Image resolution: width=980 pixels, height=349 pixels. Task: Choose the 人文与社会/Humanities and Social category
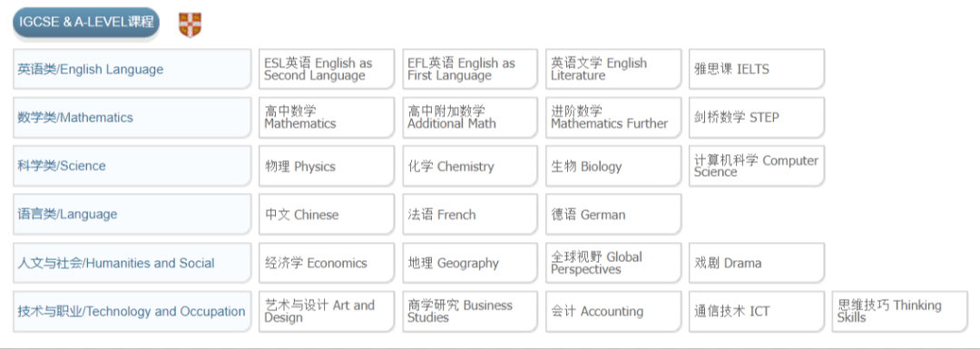pos(132,263)
